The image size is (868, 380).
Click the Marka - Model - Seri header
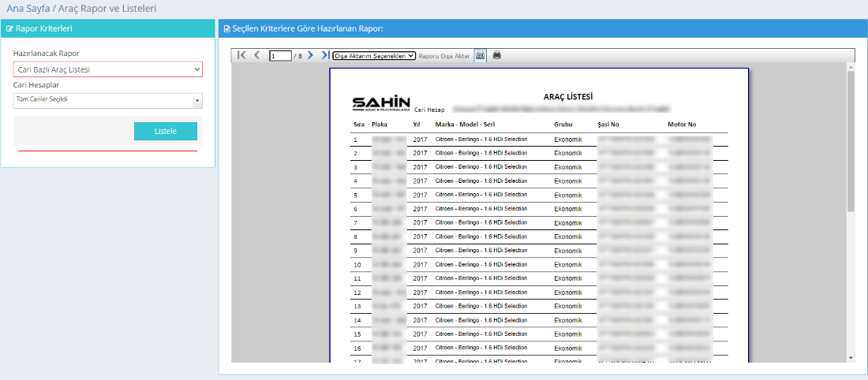tap(464, 125)
